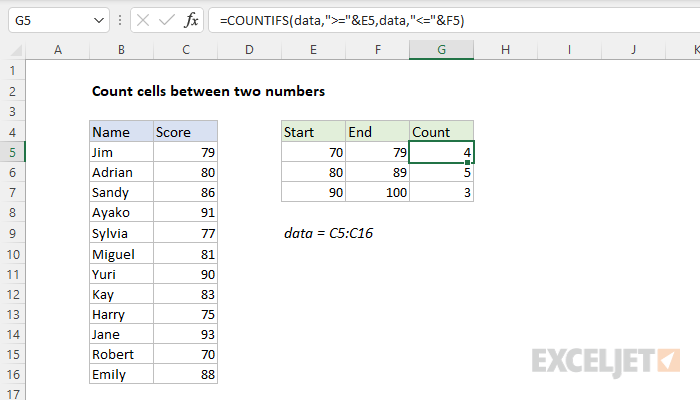700x400 pixels.
Task: Click the fill handle of cell G5
Action: click(467, 162)
